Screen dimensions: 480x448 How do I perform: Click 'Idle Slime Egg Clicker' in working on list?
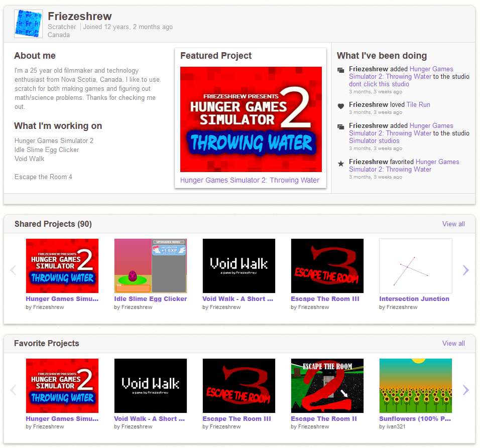(x=47, y=150)
